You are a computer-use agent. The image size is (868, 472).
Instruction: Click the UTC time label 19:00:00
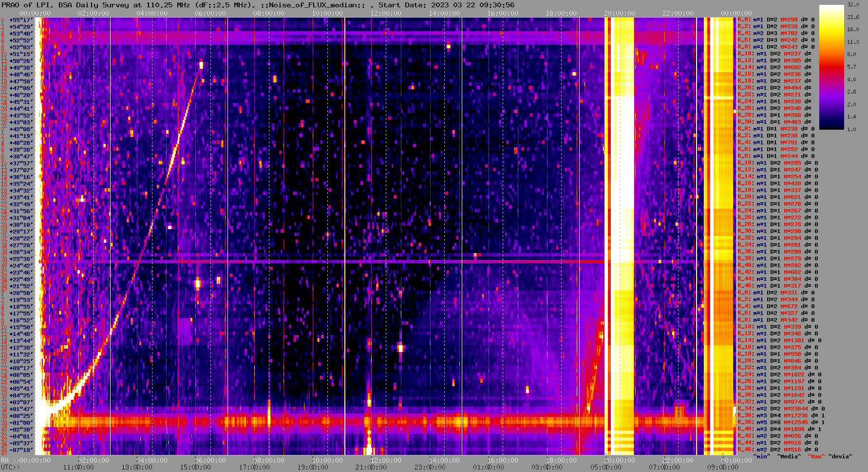pos(313,467)
